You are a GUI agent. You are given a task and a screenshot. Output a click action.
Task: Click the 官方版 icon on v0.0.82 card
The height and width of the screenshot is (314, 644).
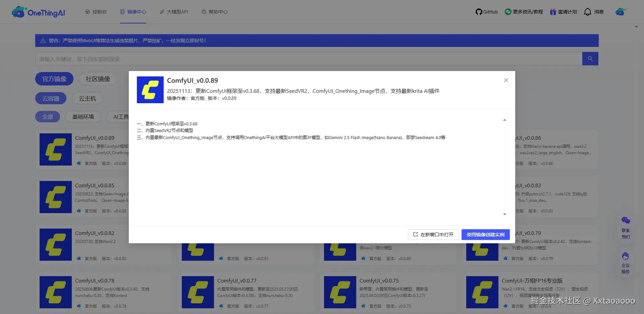click(79, 258)
